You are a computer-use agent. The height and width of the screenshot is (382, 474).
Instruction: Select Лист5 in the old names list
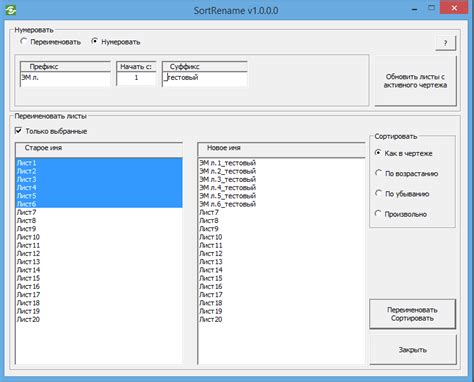tap(99, 196)
